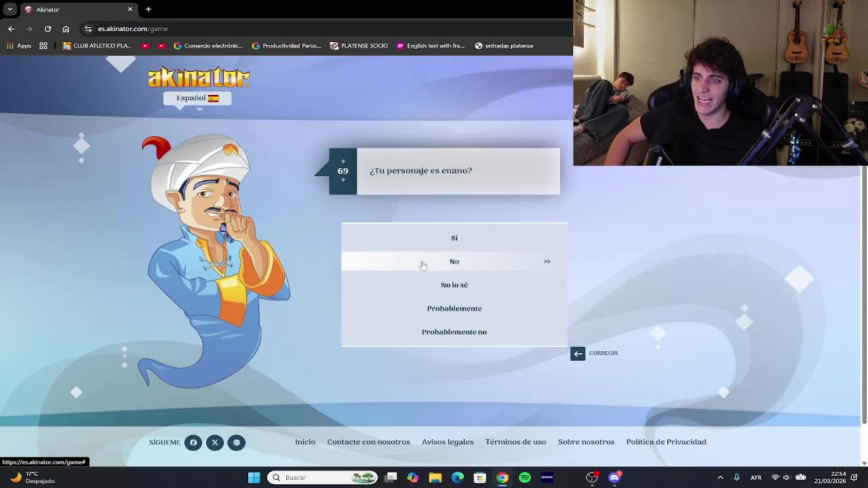Image resolution: width=868 pixels, height=488 pixels.
Task: Go to the Inicio footer link
Action: (305, 442)
